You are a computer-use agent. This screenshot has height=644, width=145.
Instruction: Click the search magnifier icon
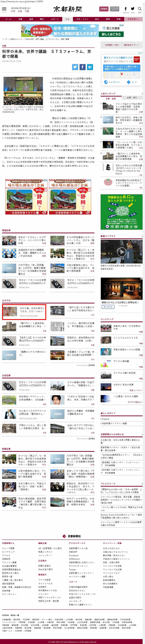coord(140,9)
